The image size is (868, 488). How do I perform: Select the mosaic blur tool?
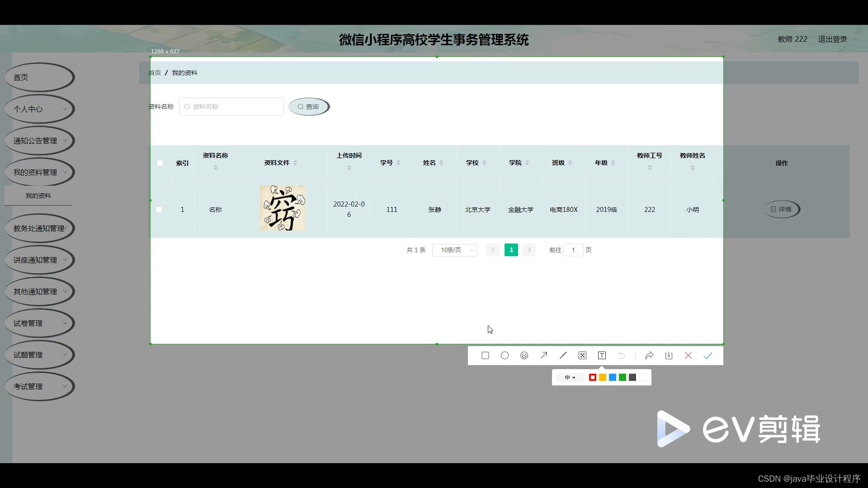582,356
